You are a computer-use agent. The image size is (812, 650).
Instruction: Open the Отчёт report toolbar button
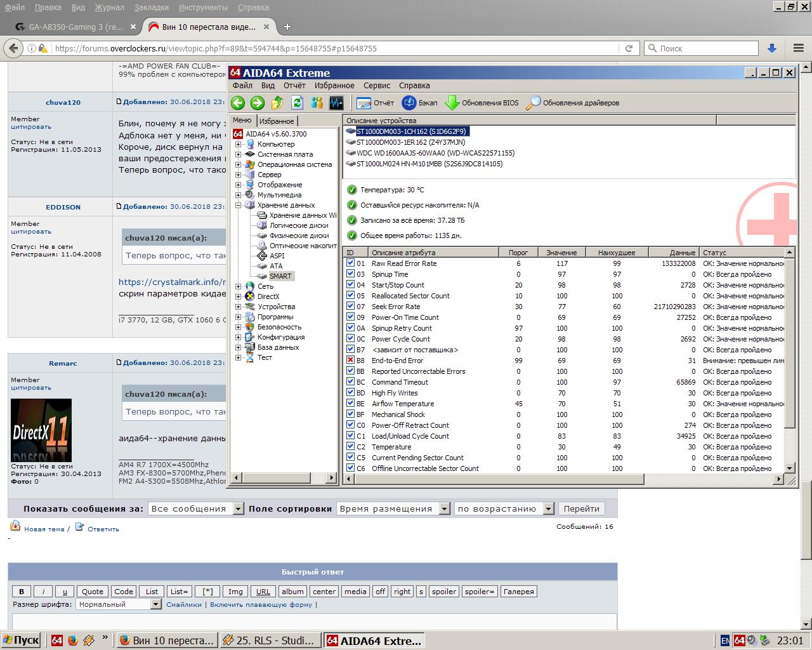(376, 103)
